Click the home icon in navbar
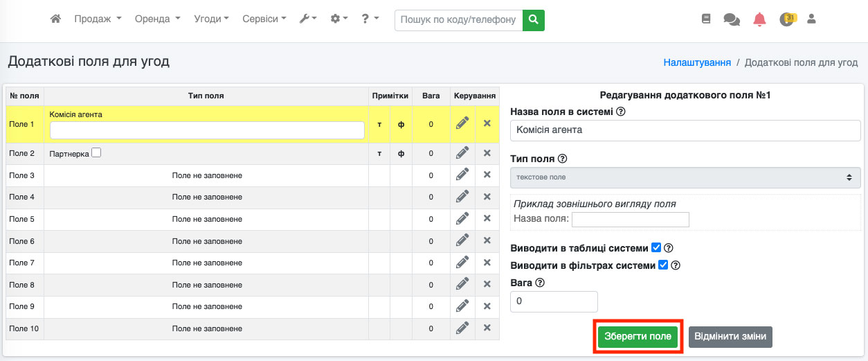Viewport: 868px width, 361px height. pos(56,19)
